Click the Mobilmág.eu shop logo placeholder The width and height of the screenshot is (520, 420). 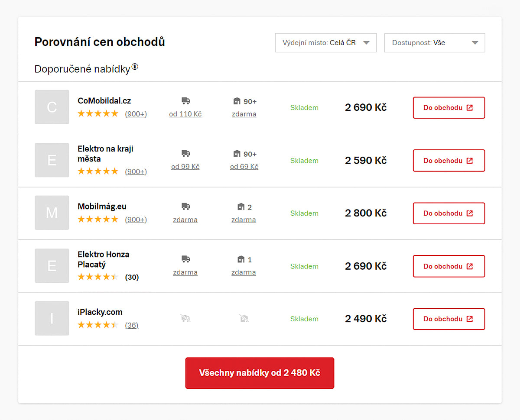[x=52, y=213]
